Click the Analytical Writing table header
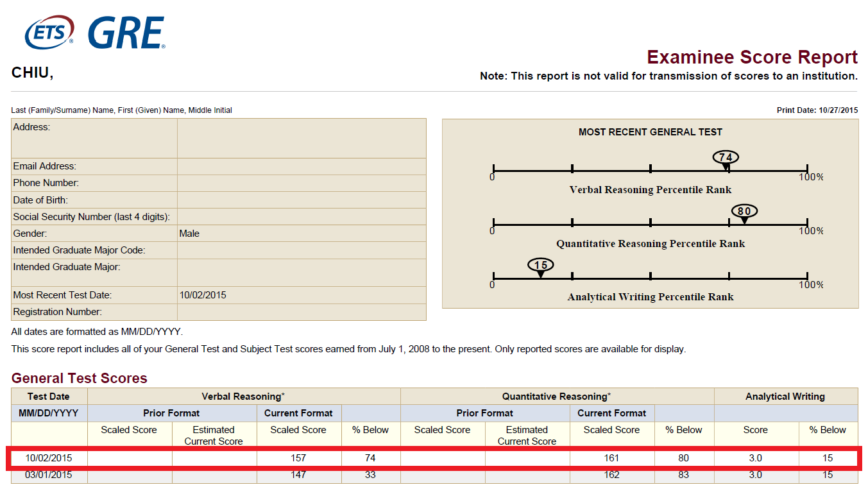 coord(785,397)
